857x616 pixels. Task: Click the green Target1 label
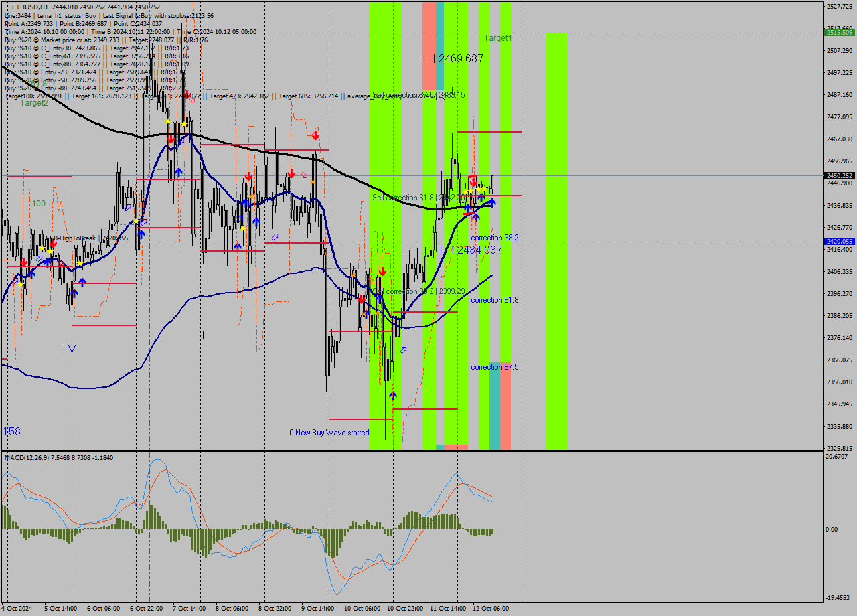coord(498,38)
